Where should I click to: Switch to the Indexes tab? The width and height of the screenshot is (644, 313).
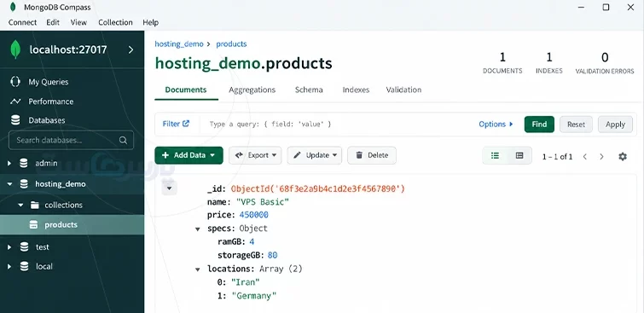tap(356, 90)
